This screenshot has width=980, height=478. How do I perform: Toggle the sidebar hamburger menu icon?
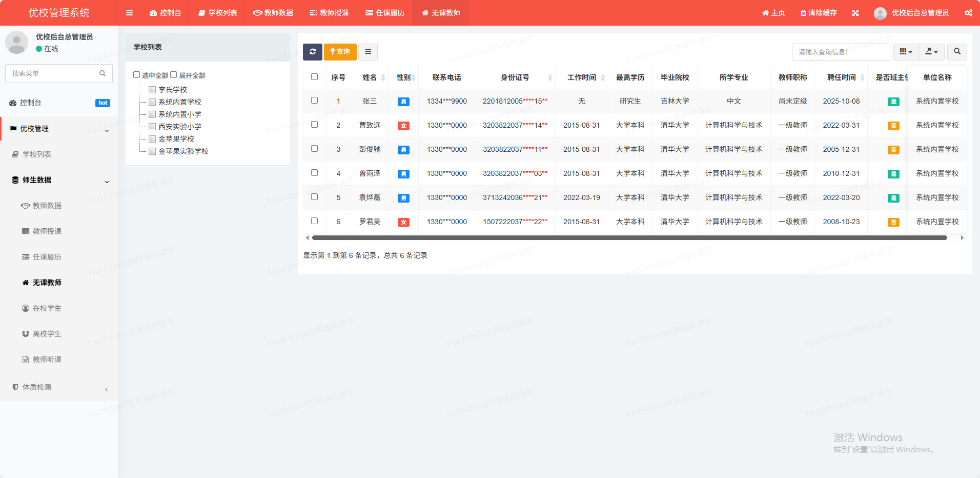pos(129,13)
